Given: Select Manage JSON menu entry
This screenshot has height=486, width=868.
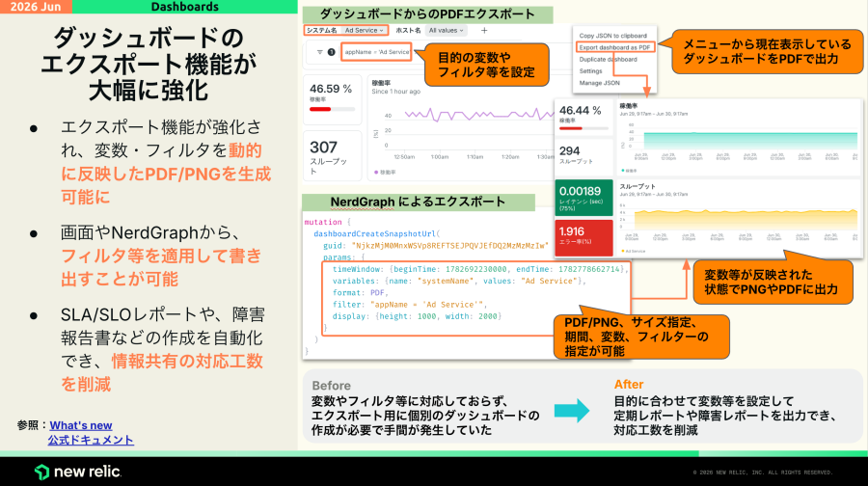Looking at the screenshot, I should (x=600, y=83).
